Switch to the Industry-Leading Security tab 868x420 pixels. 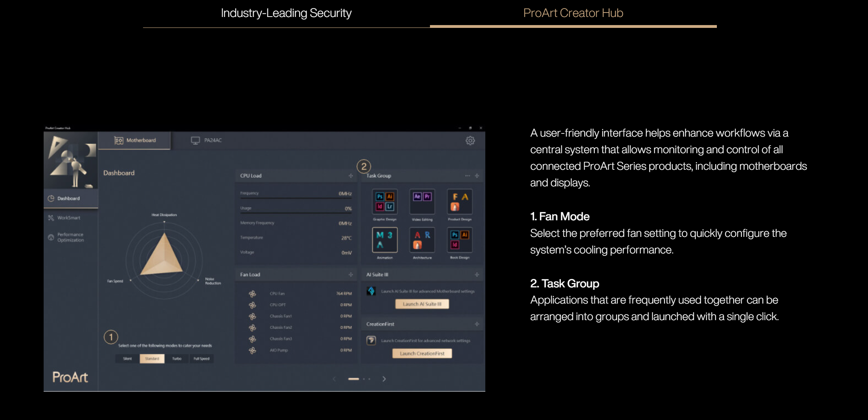(x=286, y=13)
